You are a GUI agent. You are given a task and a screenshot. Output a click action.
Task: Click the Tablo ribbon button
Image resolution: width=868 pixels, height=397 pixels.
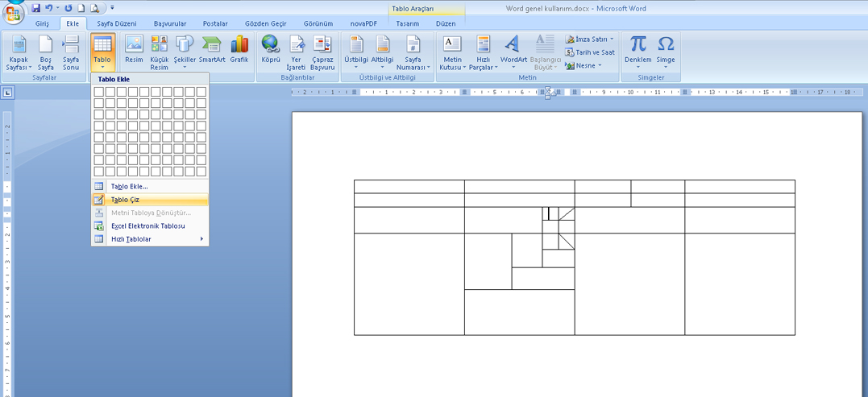(102, 53)
